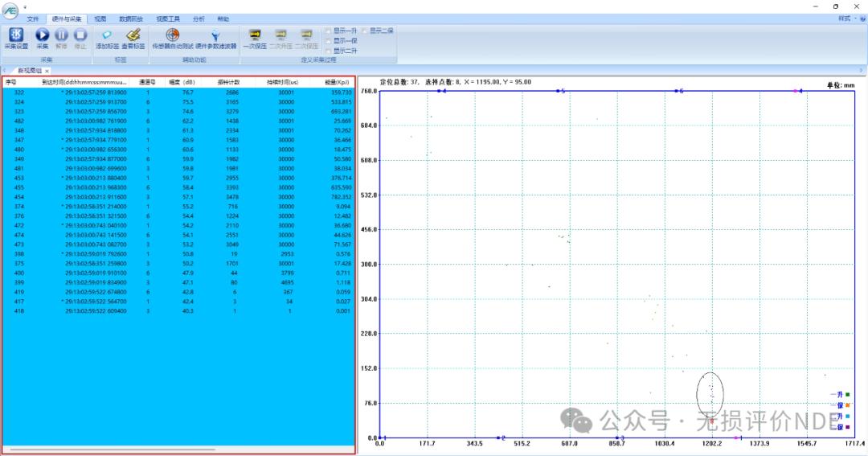Toggle the 显示一升 checkbox

coord(328,31)
